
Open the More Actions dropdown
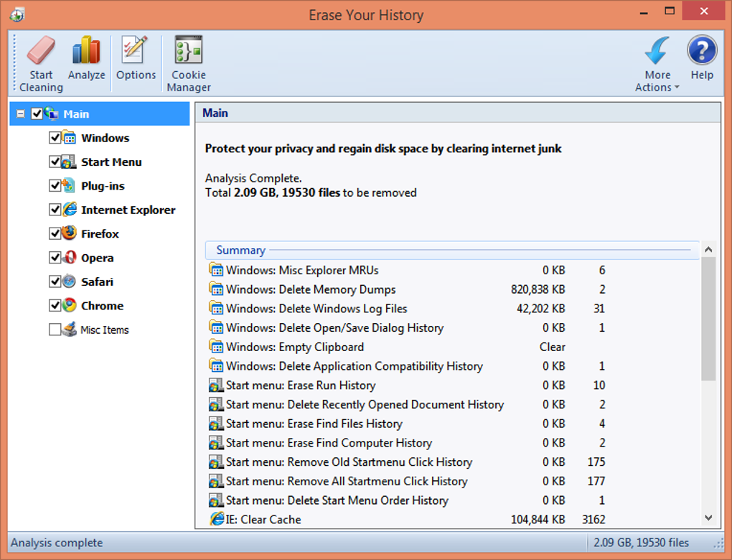pyautogui.click(x=657, y=63)
